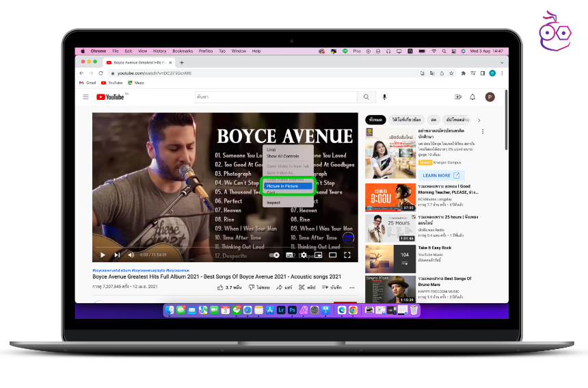Play the Boyce Avenue video

tap(103, 255)
